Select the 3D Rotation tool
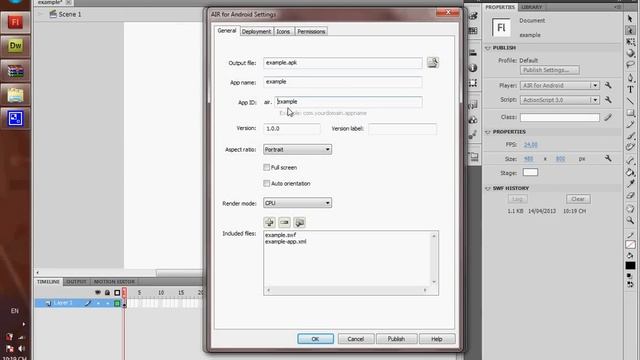 (630, 53)
